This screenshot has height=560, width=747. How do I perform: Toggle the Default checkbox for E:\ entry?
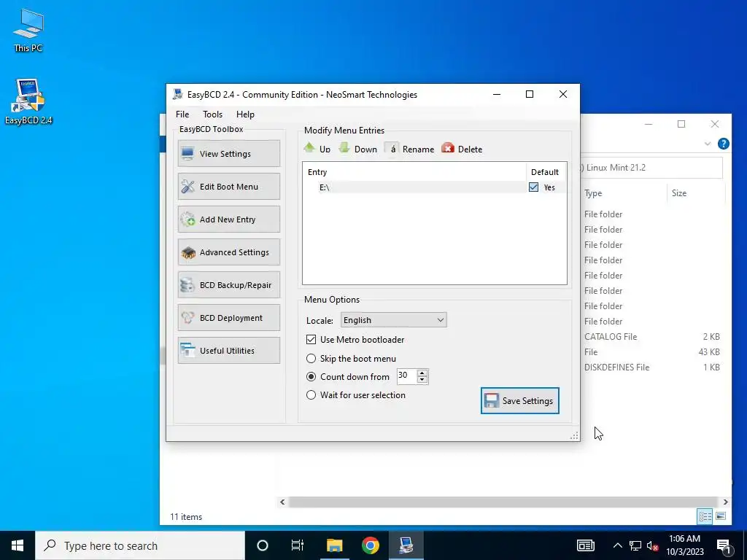[x=533, y=187]
